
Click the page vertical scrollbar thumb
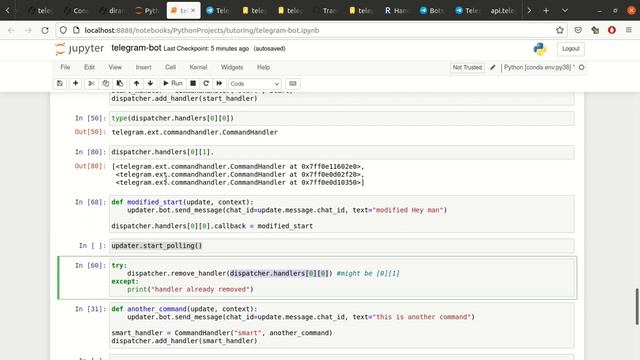pyautogui.click(x=636, y=307)
